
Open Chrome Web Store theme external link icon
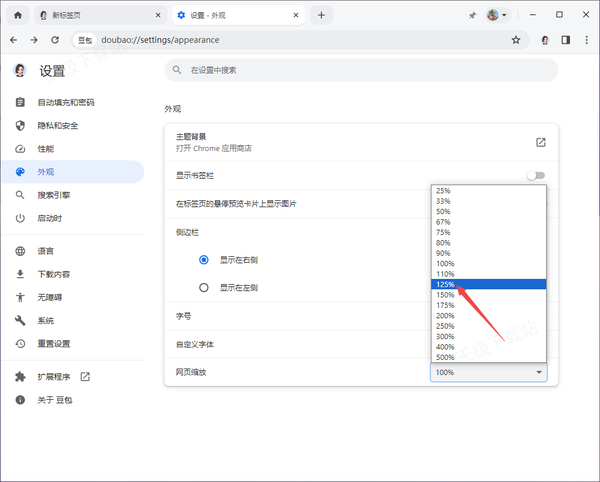(540, 142)
